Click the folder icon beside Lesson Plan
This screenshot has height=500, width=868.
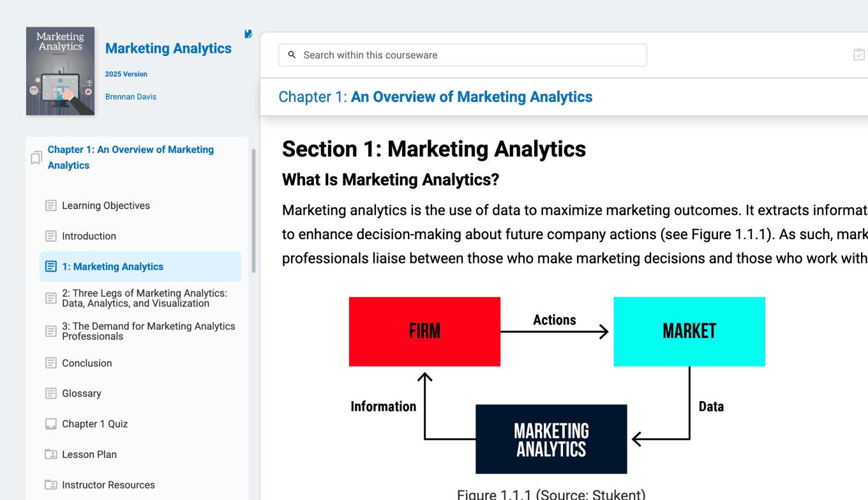point(51,455)
